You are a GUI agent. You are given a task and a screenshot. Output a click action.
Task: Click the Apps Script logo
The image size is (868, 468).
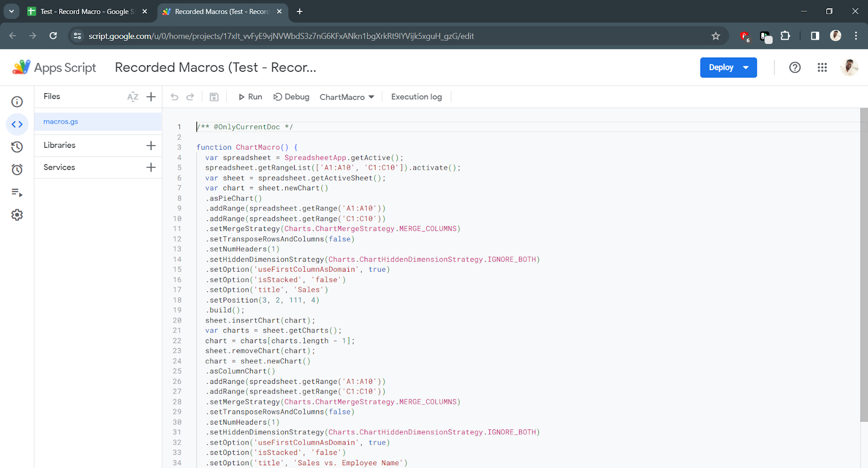coord(54,68)
